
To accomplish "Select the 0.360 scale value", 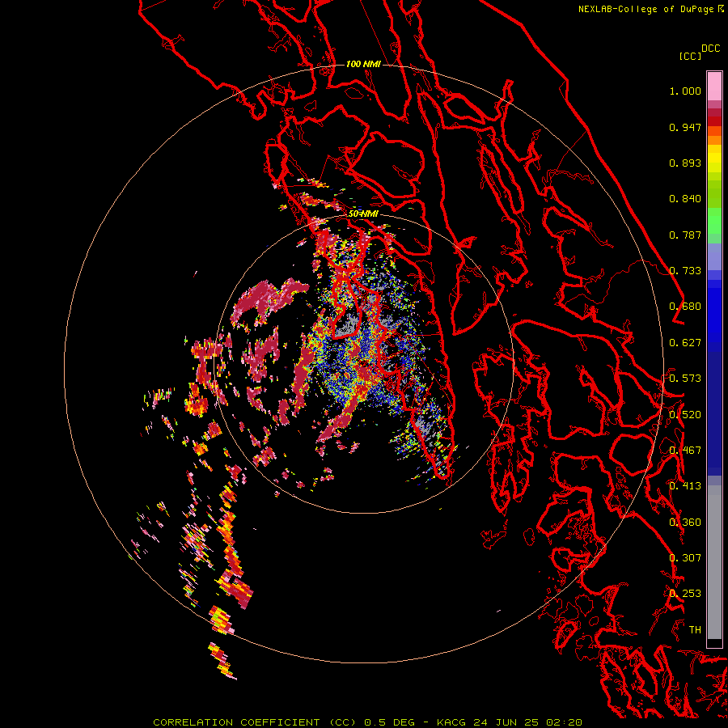I will 685,523.
